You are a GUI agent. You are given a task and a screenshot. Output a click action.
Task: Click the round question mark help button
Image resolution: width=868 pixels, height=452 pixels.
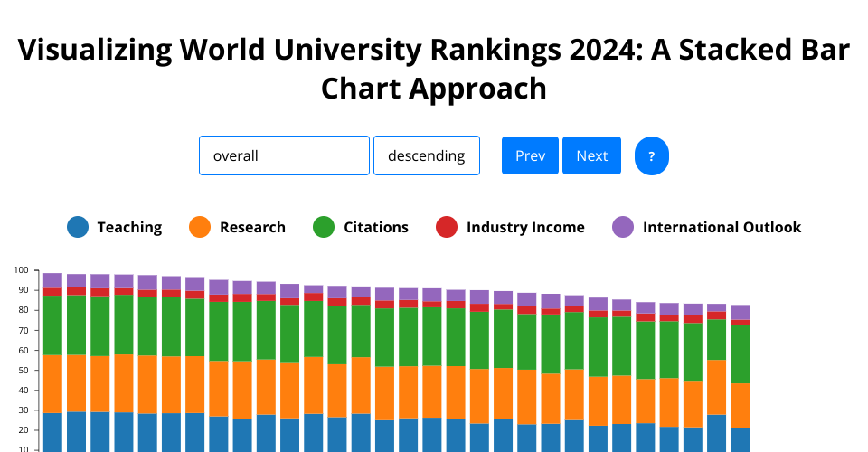click(x=652, y=156)
